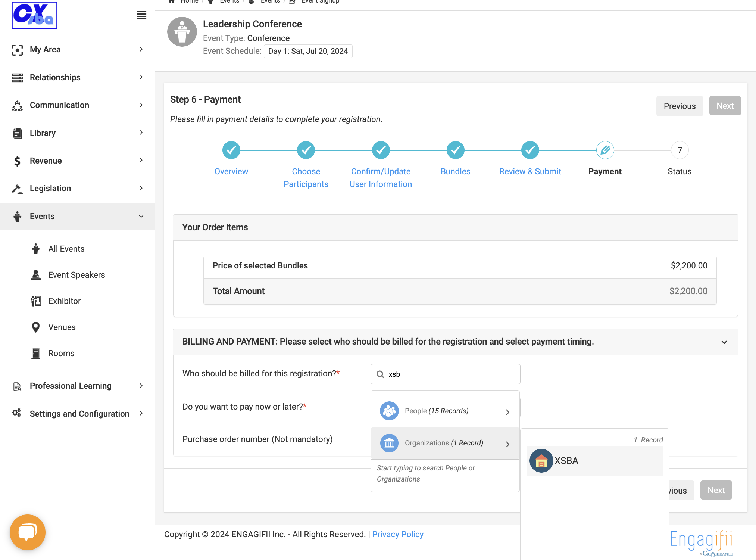Expand the Relationships menu
The image size is (756, 560).
[x=78, y=77]
